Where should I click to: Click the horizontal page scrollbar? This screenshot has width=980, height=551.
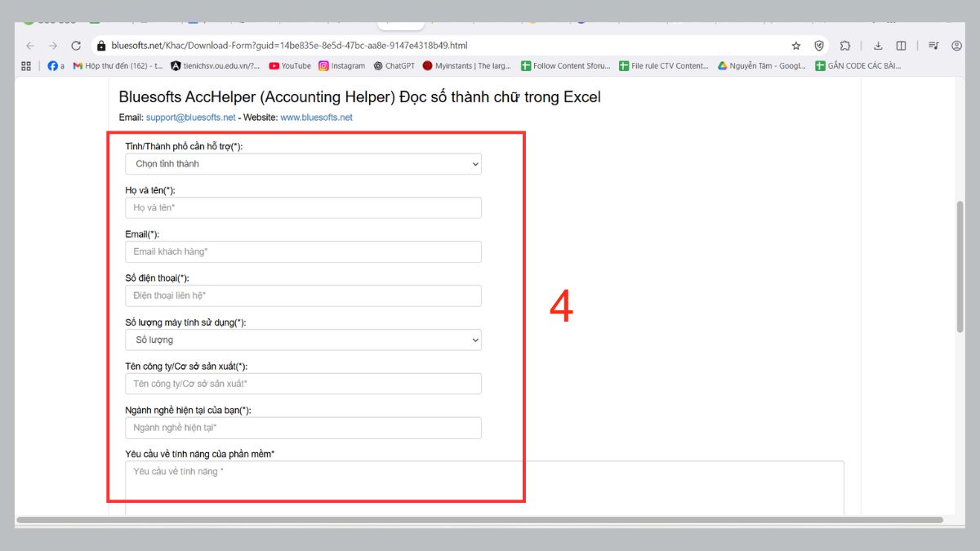(479, 520)
